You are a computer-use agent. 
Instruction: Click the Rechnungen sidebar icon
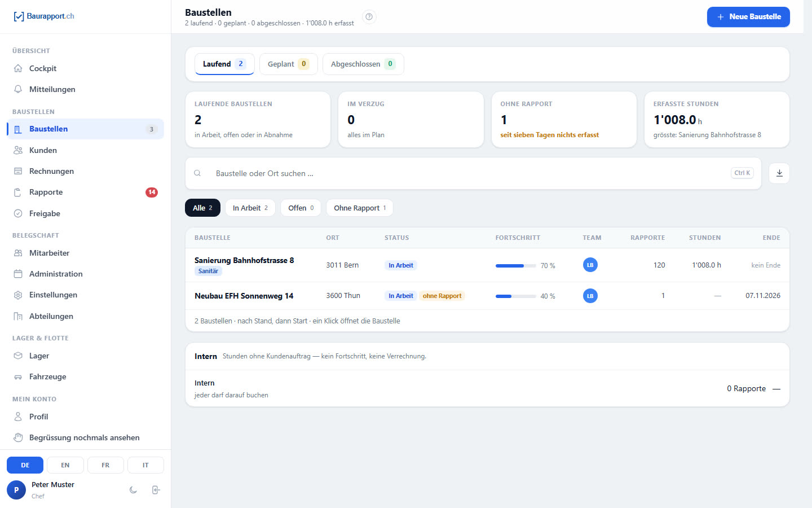[18, 171]
